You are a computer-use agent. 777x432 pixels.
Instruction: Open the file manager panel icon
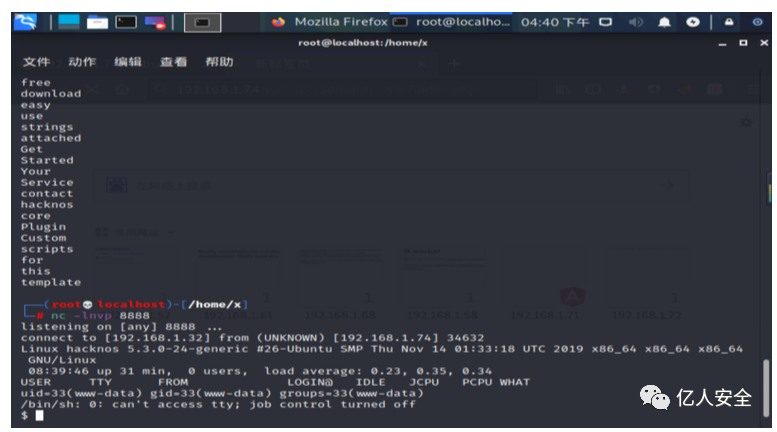pos(97,22)
